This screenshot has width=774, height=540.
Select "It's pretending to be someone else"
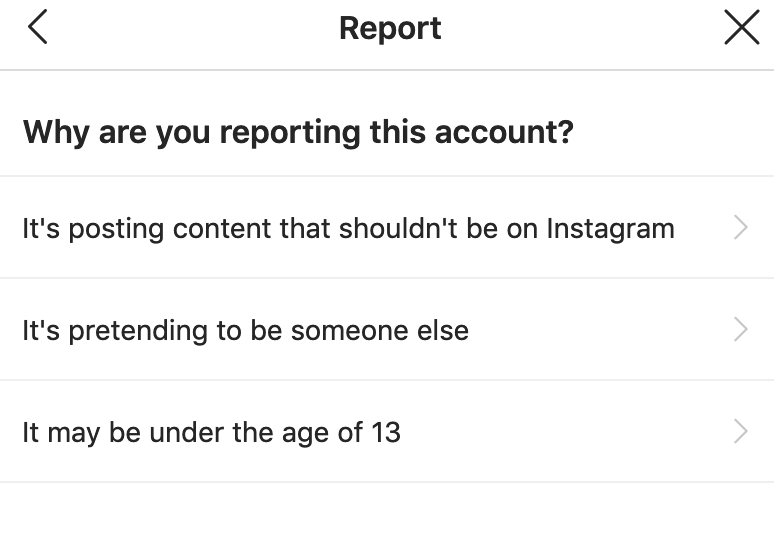point(245,330)
